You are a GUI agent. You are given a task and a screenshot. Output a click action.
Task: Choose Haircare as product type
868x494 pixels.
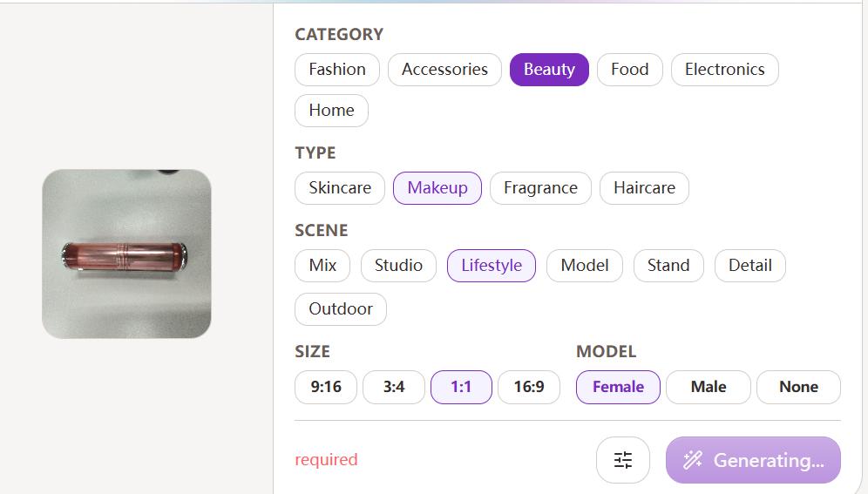click(644, 188)
